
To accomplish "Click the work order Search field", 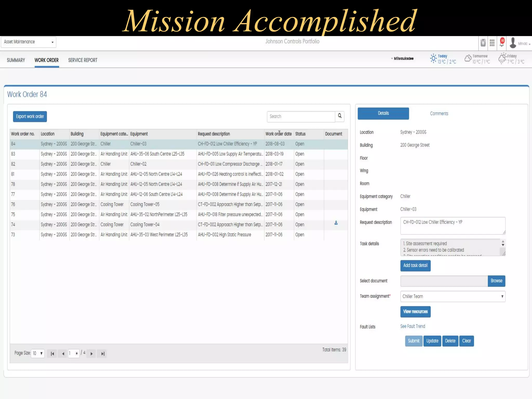I will pos(301,116).
